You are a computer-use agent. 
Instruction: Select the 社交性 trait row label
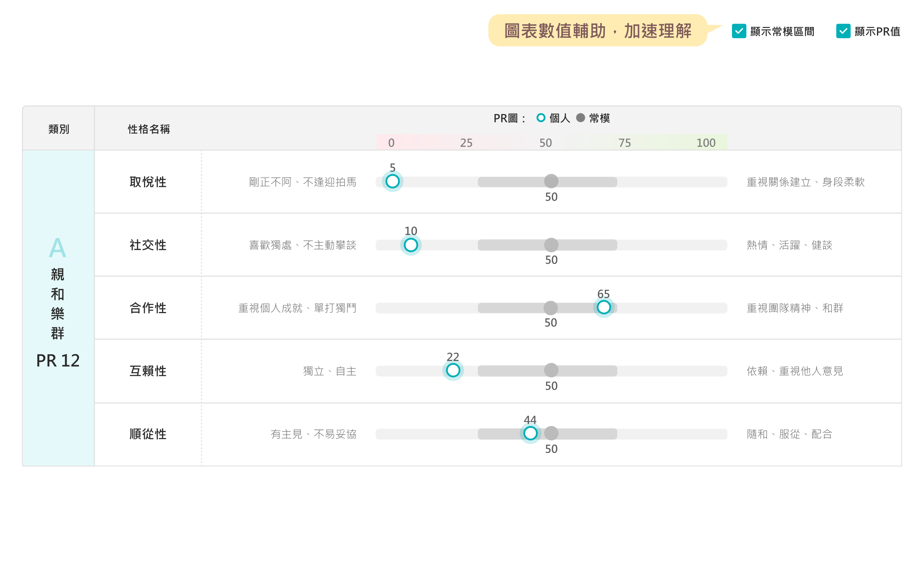pyautogui.click(x=148, y=245)
